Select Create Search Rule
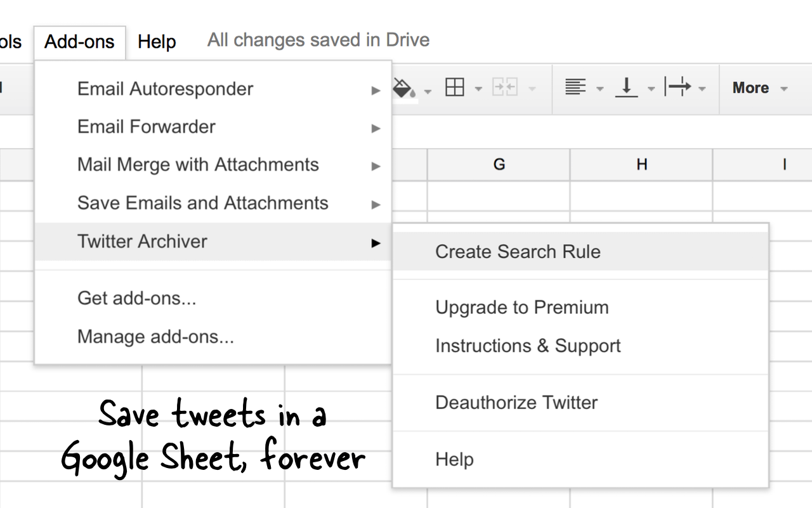This screenshot has width=812, height=508. [518, 251]
